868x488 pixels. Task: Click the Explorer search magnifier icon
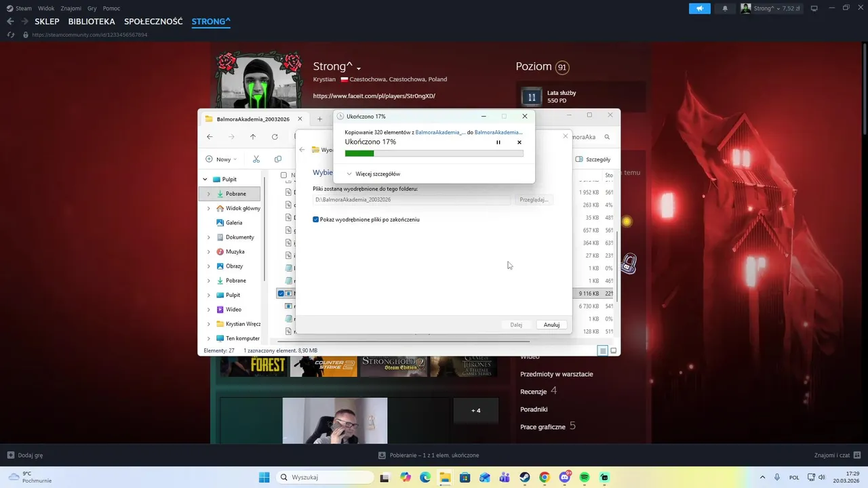click(607, 137)
